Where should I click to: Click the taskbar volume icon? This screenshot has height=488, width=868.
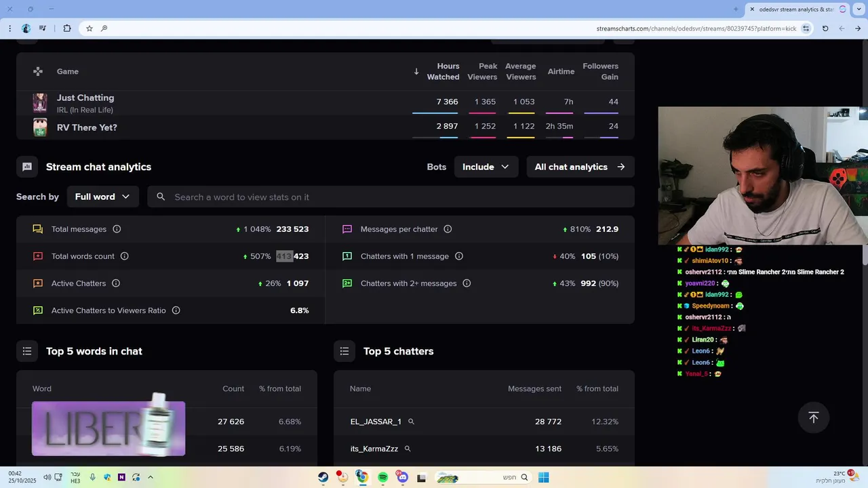tap(47, 477)
